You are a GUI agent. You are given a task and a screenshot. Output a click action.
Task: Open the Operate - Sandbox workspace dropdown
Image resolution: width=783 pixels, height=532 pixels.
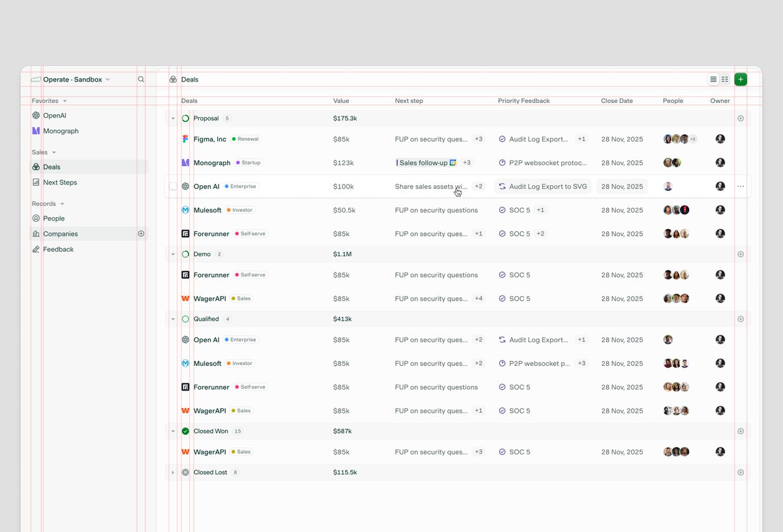(x=70, y=80)
